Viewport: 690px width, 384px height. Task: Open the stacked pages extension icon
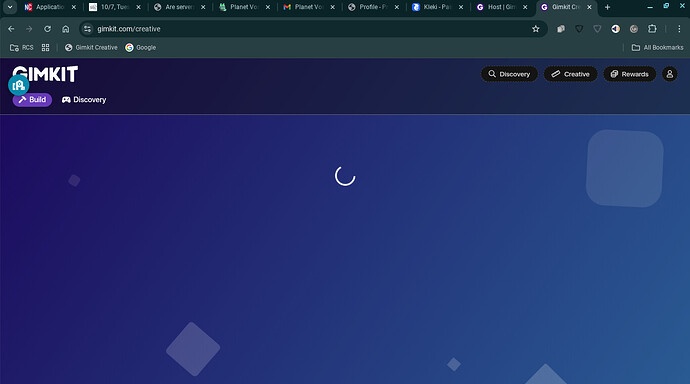pyautogui.click(x=561, y=29)
